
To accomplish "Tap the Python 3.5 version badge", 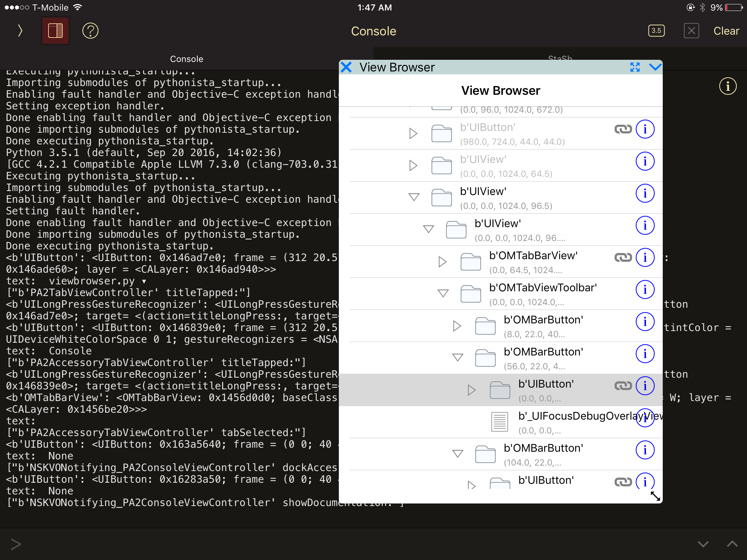I will point(656,31).
